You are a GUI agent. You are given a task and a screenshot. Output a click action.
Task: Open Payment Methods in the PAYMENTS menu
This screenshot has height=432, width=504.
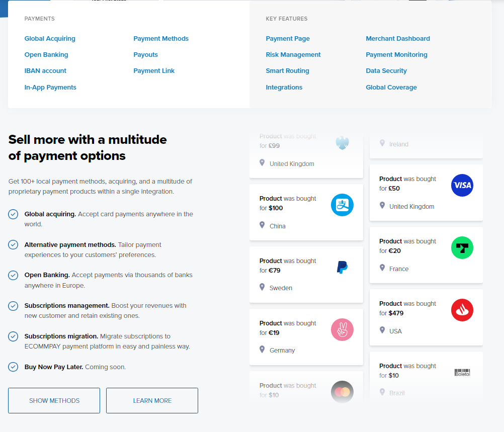tap(161, 38)
